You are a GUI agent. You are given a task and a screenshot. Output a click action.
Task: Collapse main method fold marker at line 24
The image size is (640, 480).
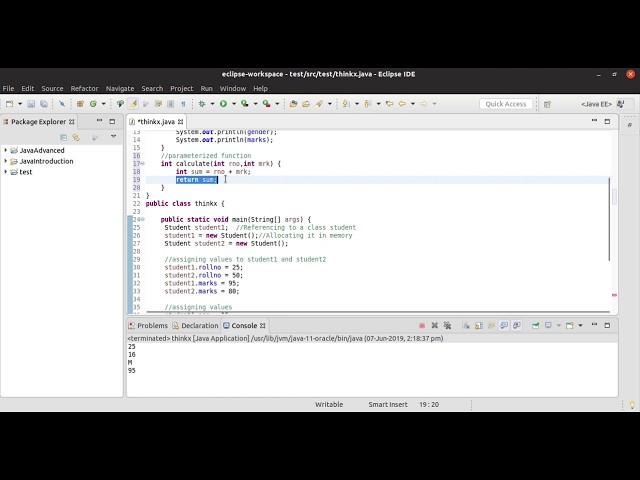point(142,219)
